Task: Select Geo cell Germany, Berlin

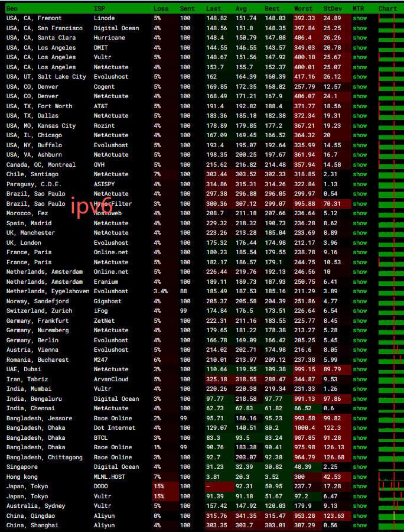Action: (x=32, y=340)
